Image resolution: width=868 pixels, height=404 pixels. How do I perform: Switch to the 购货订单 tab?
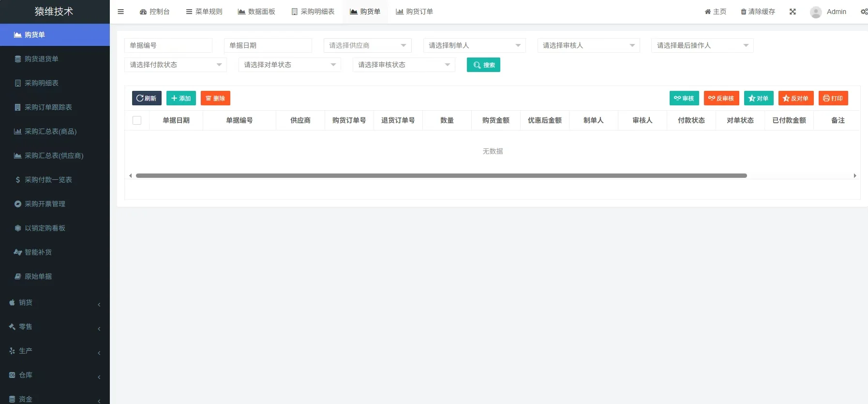(x=414, y=12)
